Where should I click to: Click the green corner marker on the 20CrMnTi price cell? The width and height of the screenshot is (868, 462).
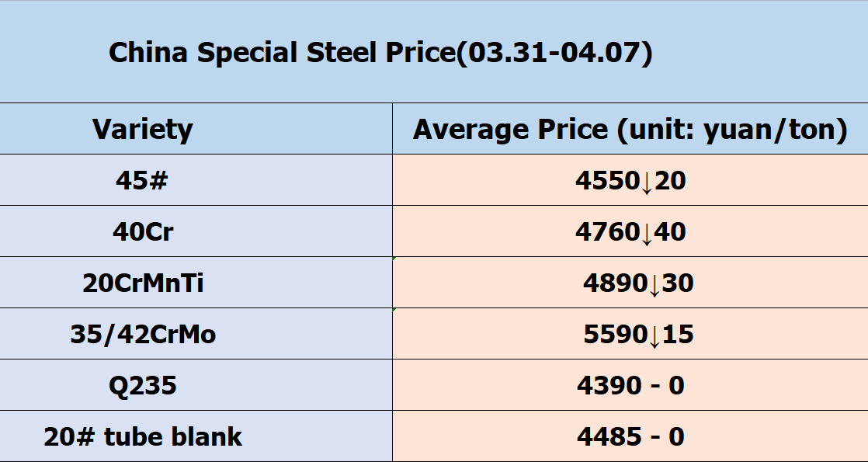point(395,259)
